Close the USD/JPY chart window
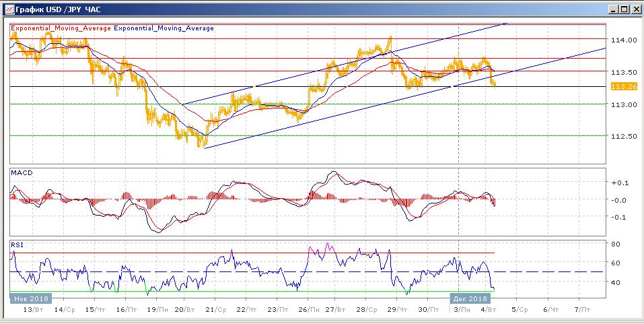Screen dimensions: 644x324 (635, 9)
